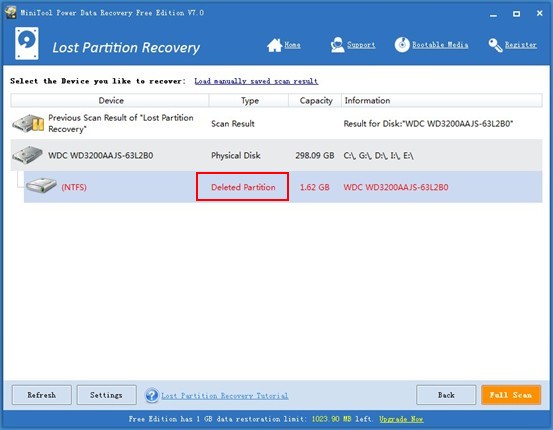Open the Bootable Media link
This screenshot has height=430, width=553.
pyautogui.click(x=440, y=45)
